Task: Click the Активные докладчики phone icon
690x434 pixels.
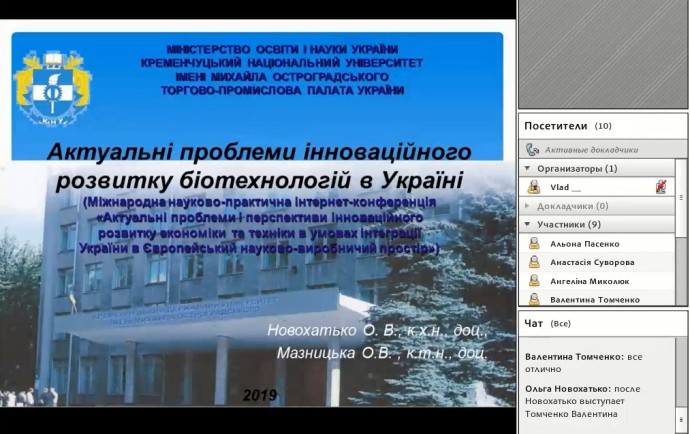Action: (533, 149)
